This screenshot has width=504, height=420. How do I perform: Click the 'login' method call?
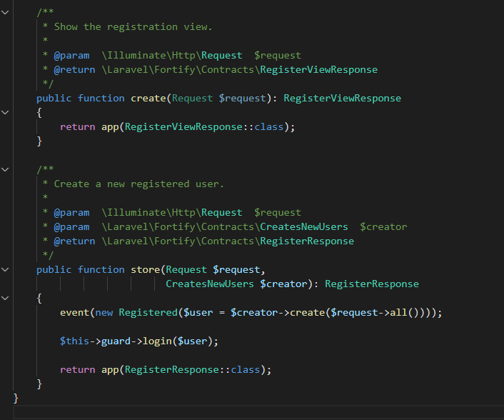tap(157, 341)
